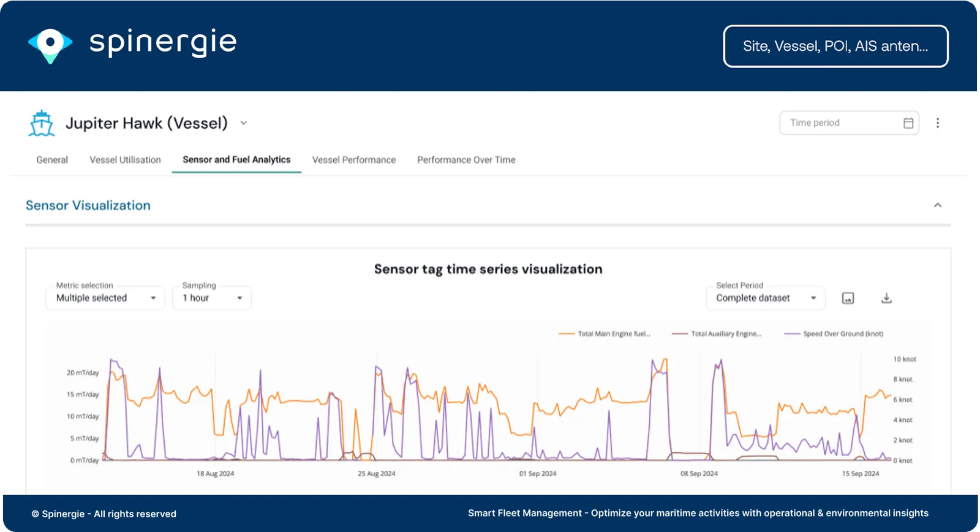Open the calendar icon in Time period
This screenshot has height=532, width=980.
[908, 123]
